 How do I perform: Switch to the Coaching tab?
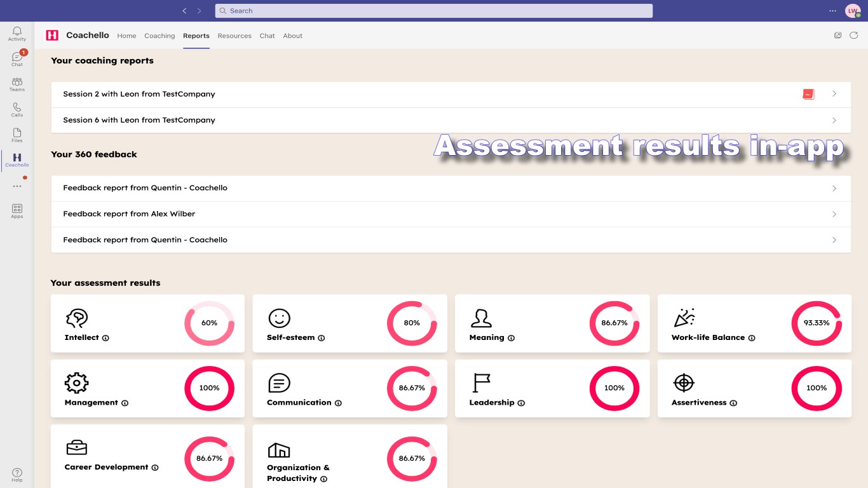[159, 36]
